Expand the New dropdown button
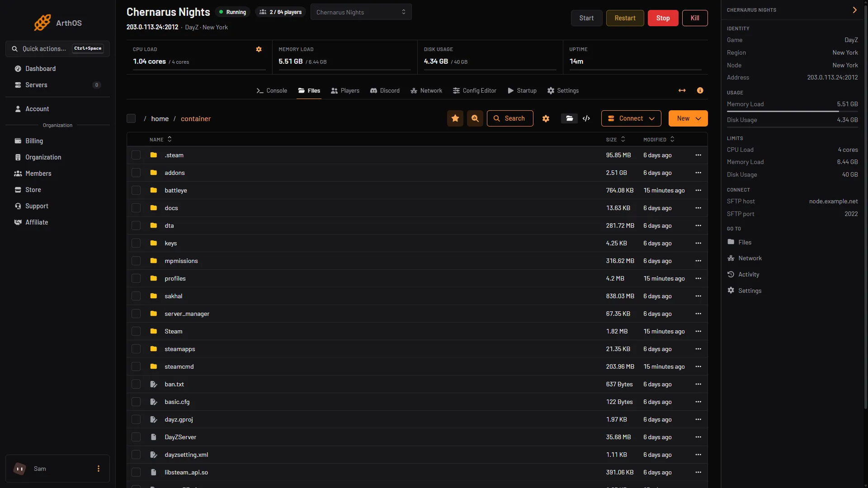 (x=688, y=118)
